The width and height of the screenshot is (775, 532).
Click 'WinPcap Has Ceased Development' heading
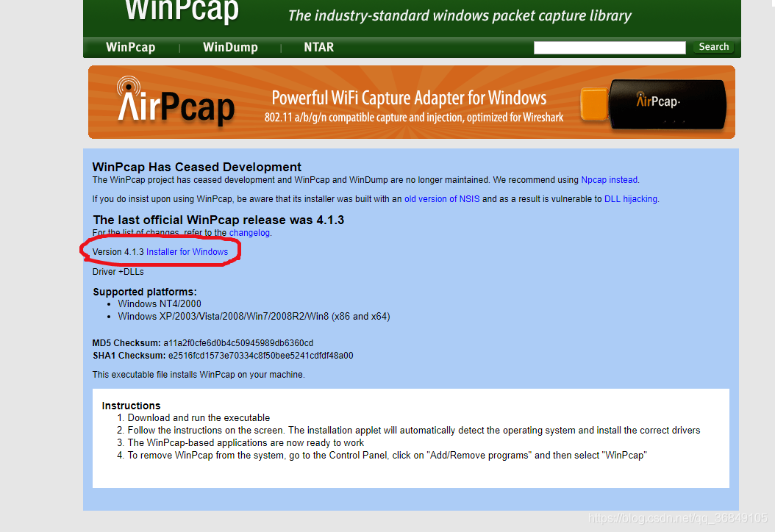click(x=197, y=167)
